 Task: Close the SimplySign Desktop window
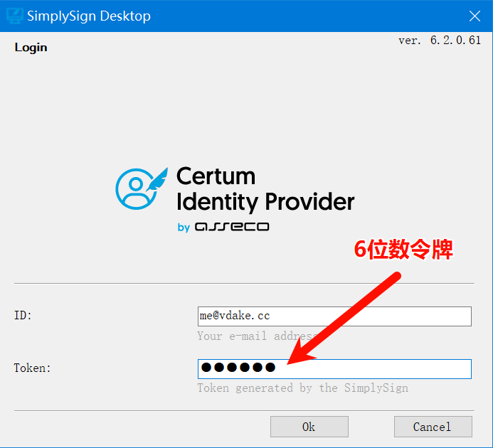(475, 16)
